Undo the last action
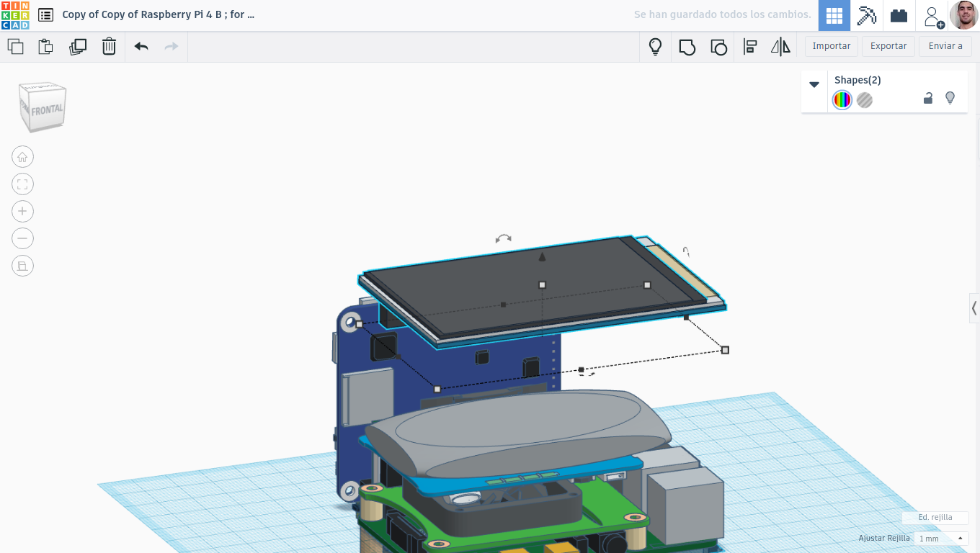The image size is (980, 553). [x=141, y=47]
